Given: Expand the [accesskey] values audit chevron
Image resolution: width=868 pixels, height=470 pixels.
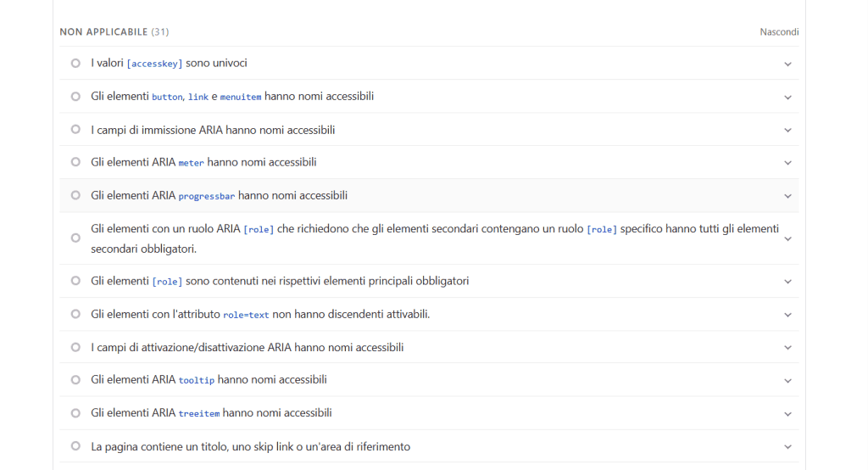Looking at the screenshot, I should click(x=787, y=64).
